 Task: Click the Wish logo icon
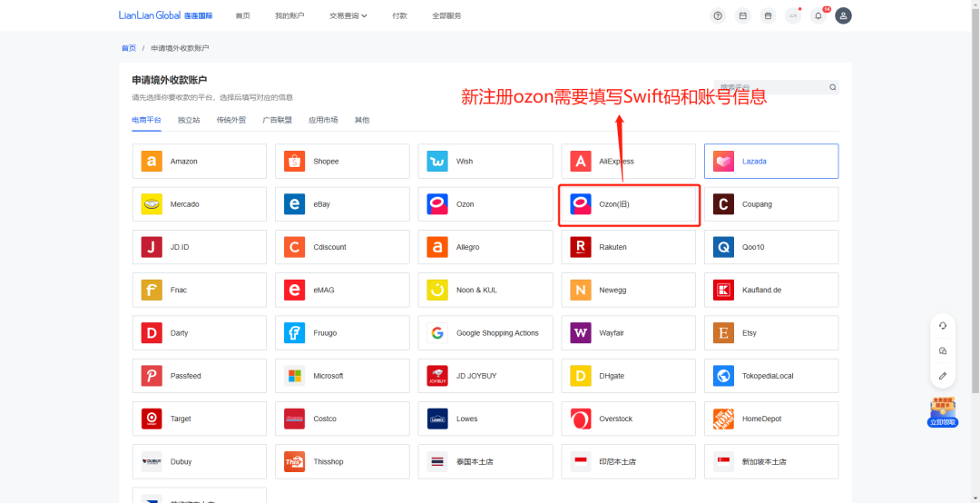[437, 161]
